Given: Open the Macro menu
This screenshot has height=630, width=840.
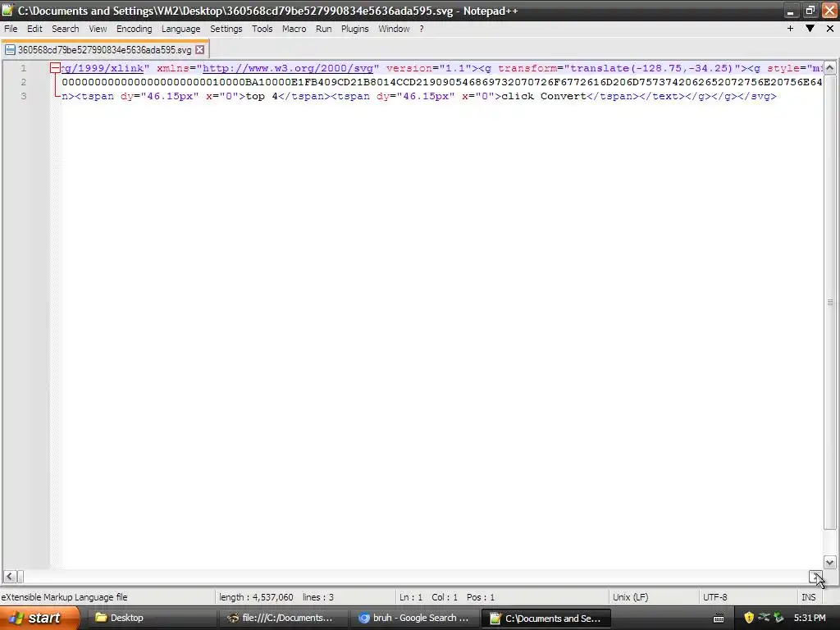Looking at the screenshot, I should click(x=294, y=29).
